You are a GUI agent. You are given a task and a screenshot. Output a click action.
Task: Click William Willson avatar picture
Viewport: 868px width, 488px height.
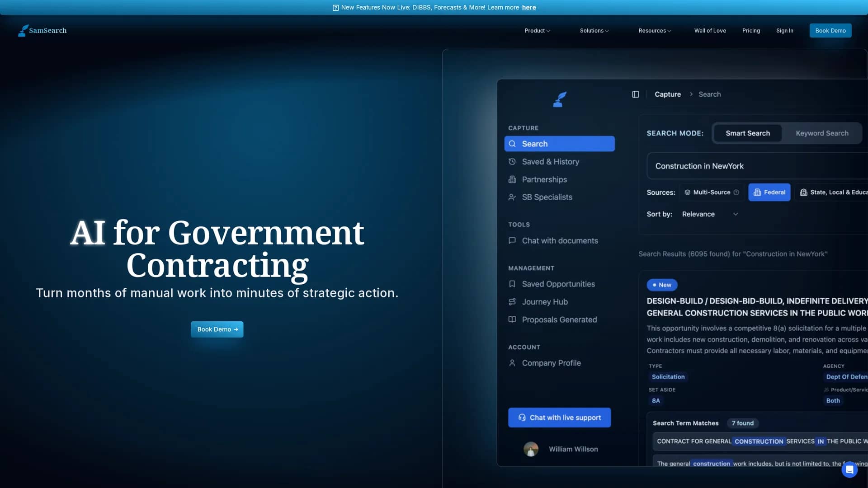coord(531,449)
